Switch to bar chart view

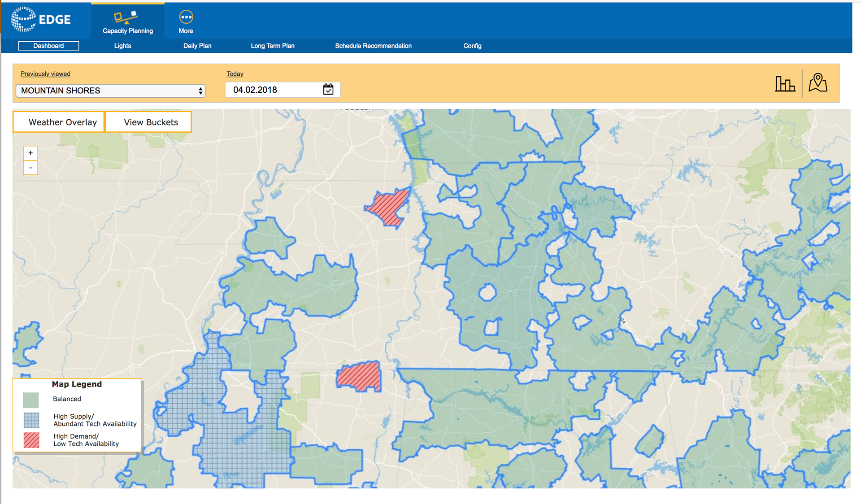785,83
